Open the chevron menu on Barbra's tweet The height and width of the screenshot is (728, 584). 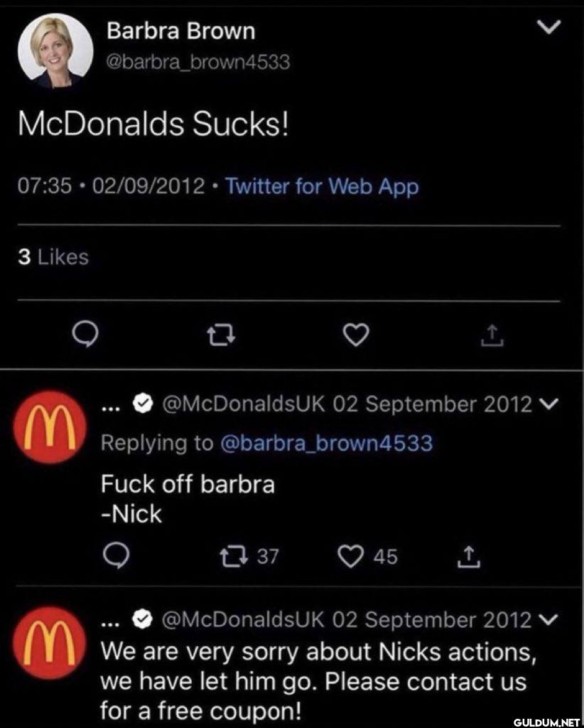[x=548, y=28]
